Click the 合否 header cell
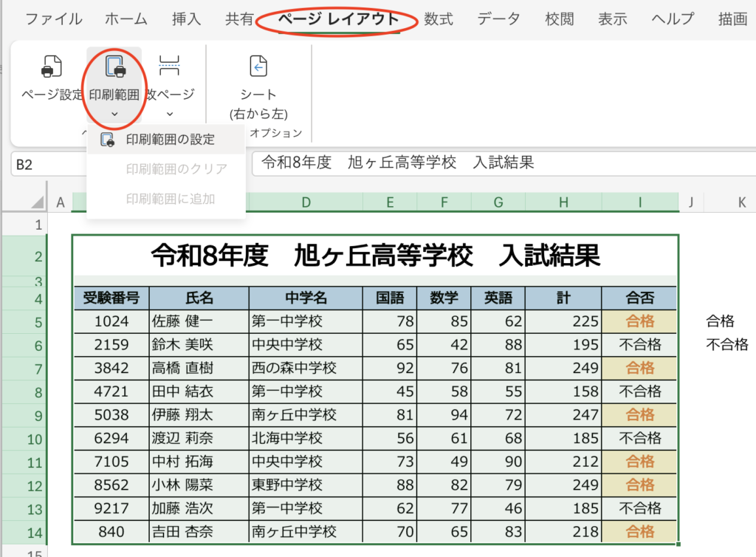This screenshot has width=756, height=557. click(x=639, y=298)
